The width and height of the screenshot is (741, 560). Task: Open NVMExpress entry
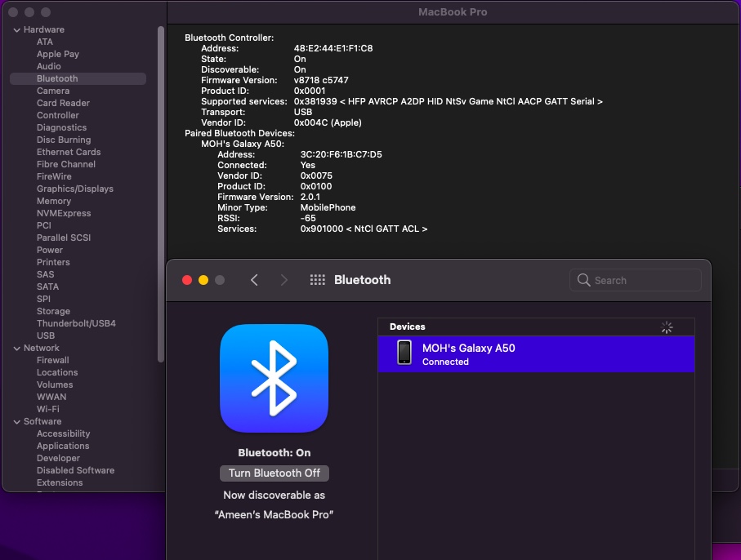[64, 213]
